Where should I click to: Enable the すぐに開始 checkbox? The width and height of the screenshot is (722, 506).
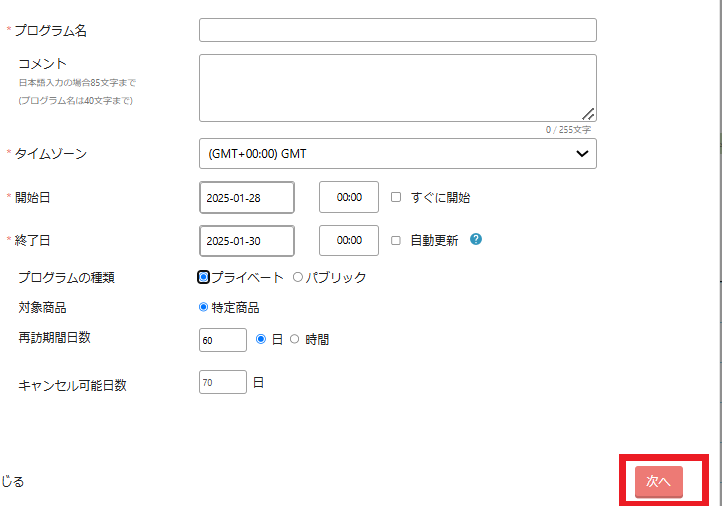coord(396,198)
